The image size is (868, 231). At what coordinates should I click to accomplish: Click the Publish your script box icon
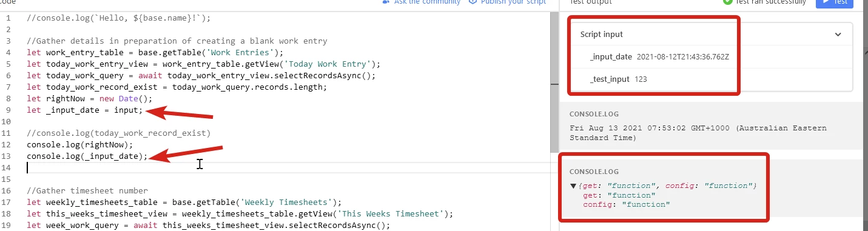[473, 2]
